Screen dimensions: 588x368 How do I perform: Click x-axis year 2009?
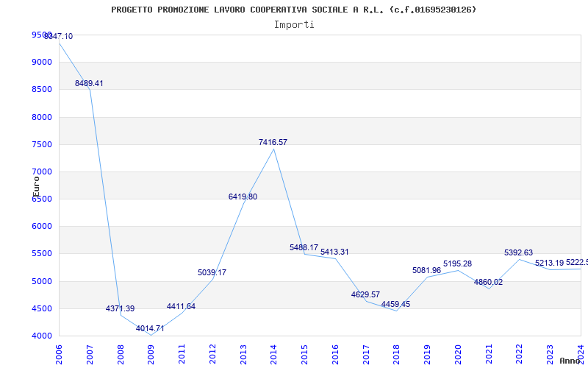151,355
